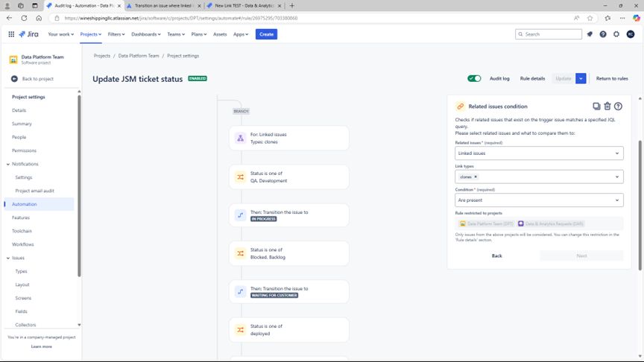
Task: Toggle the rule enabled switch
Action: pos(474,78)
